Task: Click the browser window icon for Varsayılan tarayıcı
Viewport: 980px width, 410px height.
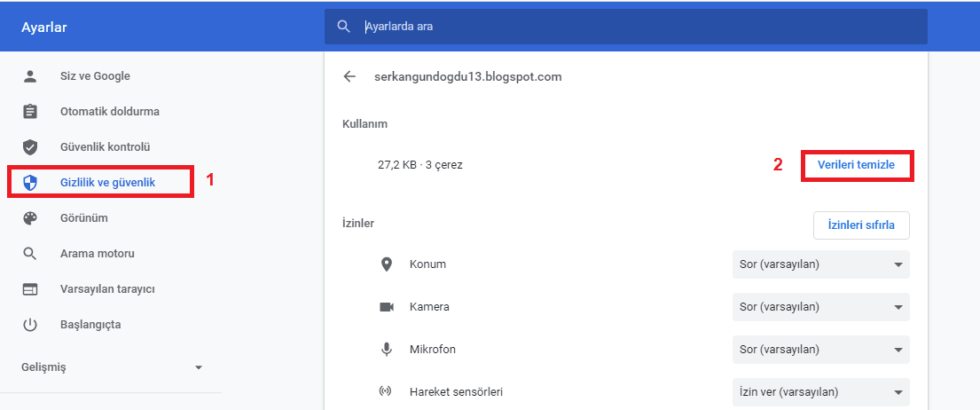Action: [30, 289]
